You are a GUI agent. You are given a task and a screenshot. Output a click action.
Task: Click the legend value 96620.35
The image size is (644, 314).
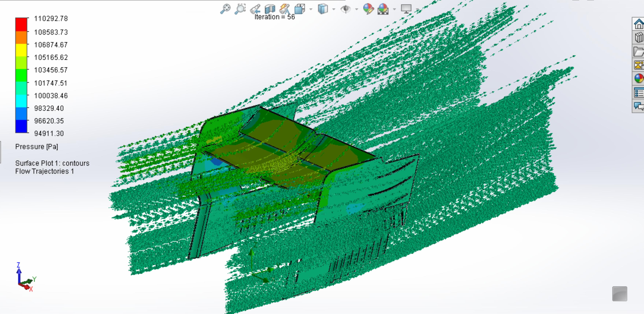coord(49,121)
